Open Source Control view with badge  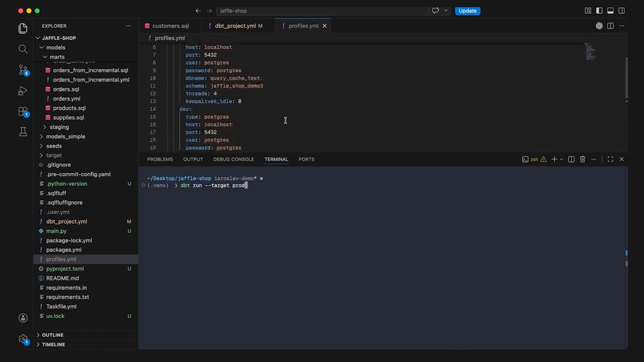coord(23,70)
